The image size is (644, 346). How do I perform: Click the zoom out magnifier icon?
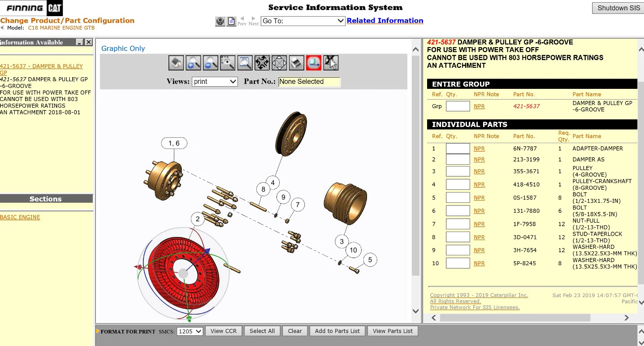210,63
